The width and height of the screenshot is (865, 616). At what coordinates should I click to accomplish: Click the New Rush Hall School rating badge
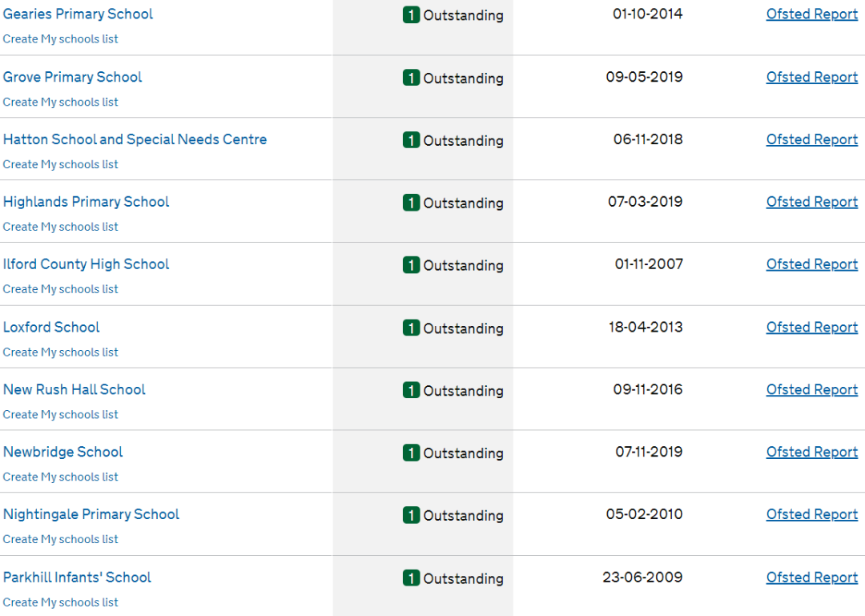(411, 391)
